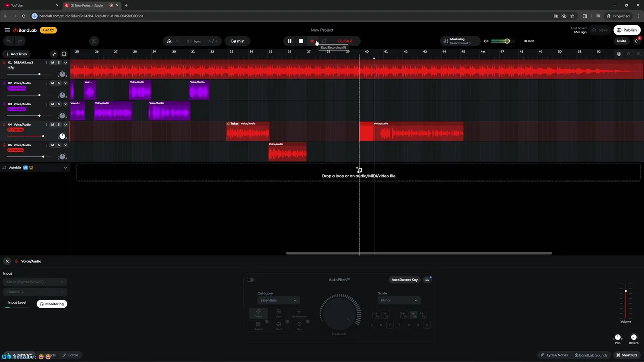Mute track 06 Voice/Audio
Screen dimensions: 644x362
click(x=52, y=145)
